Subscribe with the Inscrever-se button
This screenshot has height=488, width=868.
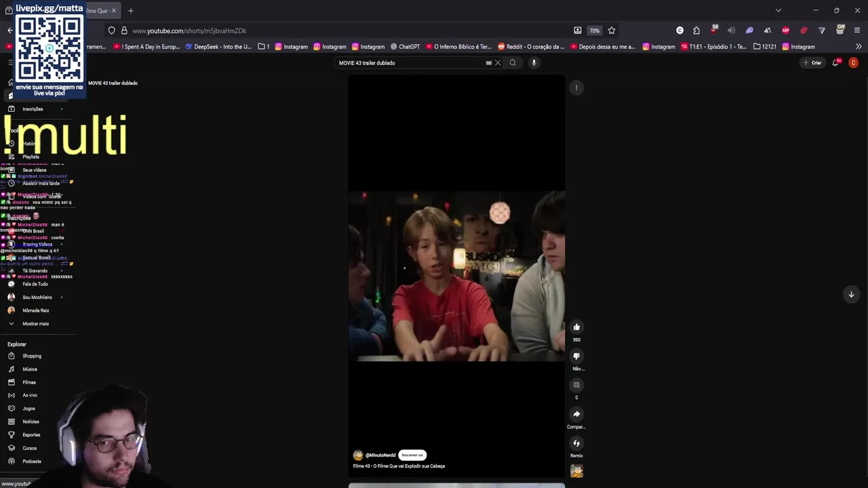[412, 455]
